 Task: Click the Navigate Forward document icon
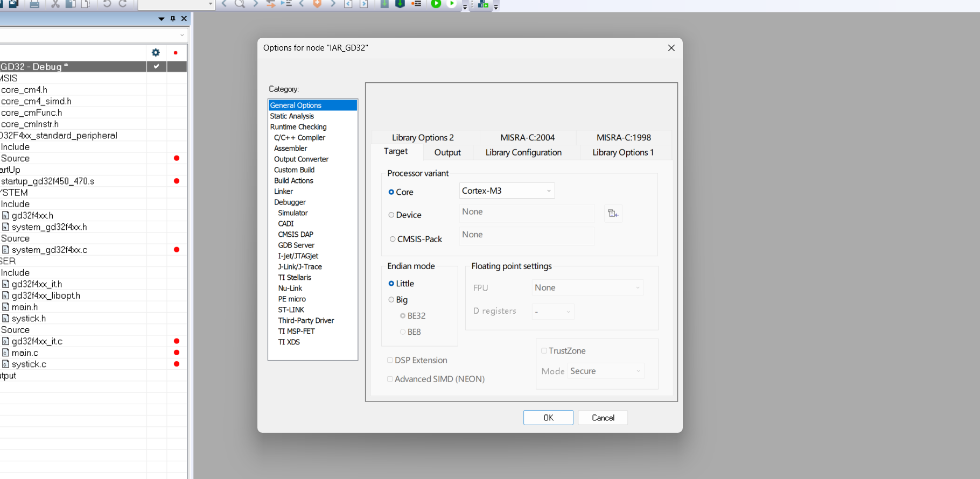364,3
